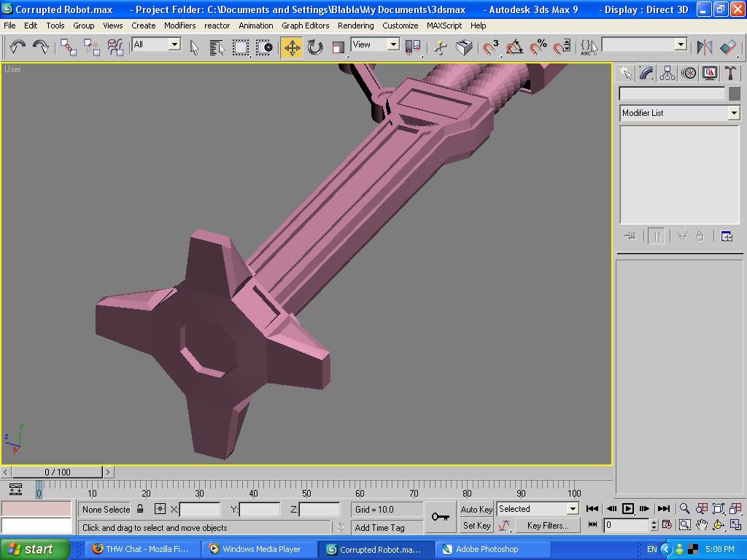Open the Modifiers menu
This screenshot has height=560, width=747.
(179, 26)
